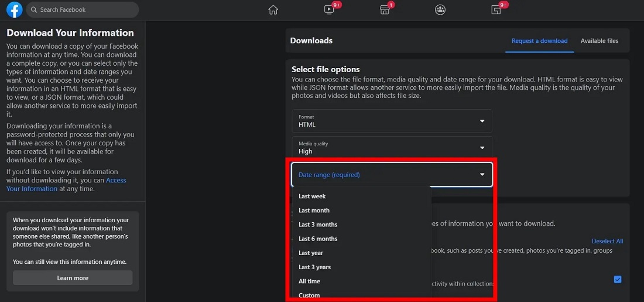
Task: Click the Format dropdown arrow
Action: (x=482, y=121)
